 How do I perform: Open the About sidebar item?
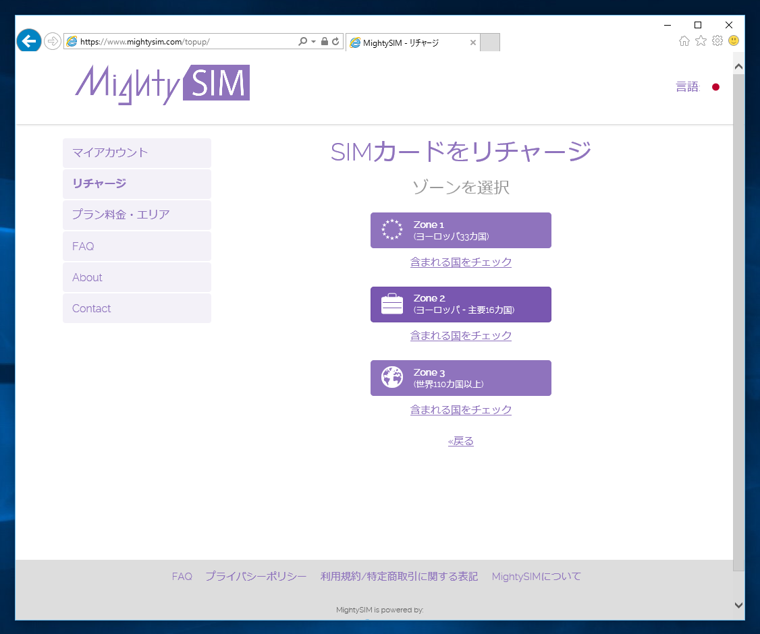(137, 277)
